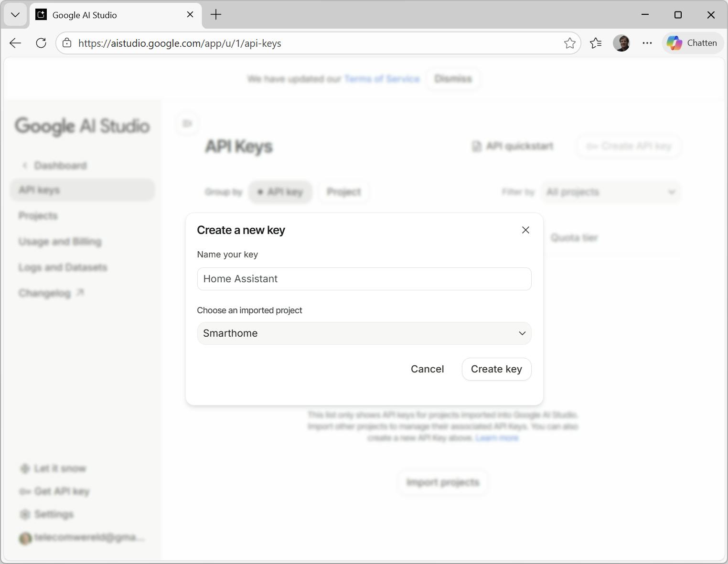Open a new browser tab
The width and height of the screenshot is (728, 564).
click(216, 15)
